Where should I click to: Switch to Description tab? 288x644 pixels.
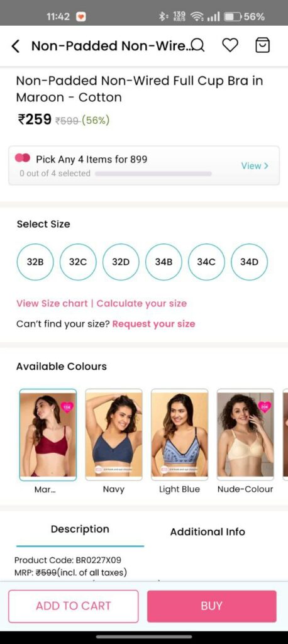coord(80,530)
